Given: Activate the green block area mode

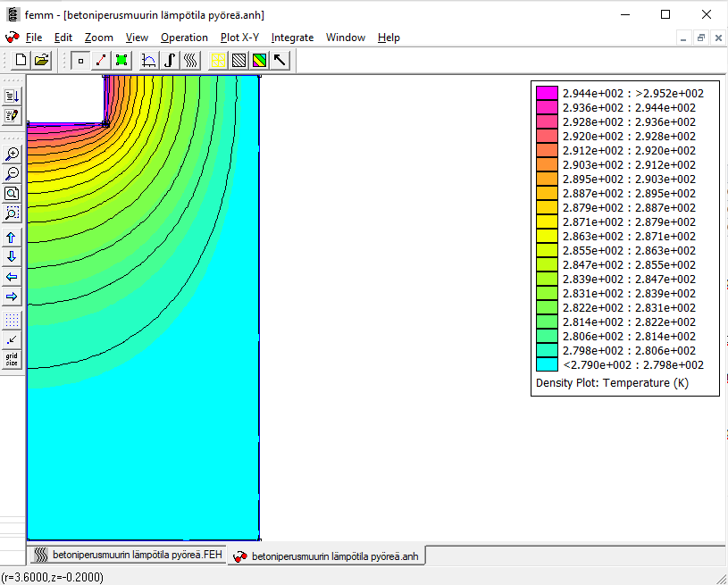Looking at the screenshot, I should (x=121, y=61).
